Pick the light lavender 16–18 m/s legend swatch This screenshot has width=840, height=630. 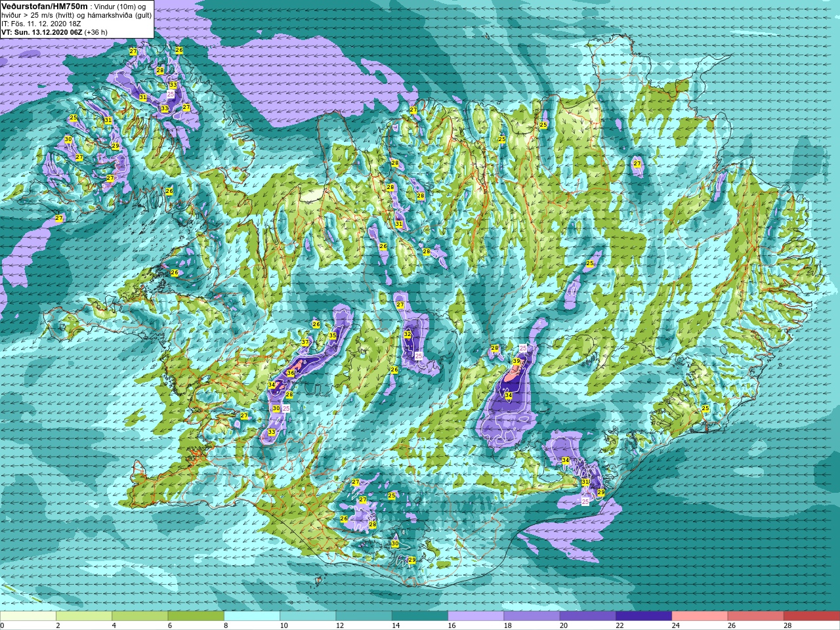pyautogui.click(x=476, y=616)
